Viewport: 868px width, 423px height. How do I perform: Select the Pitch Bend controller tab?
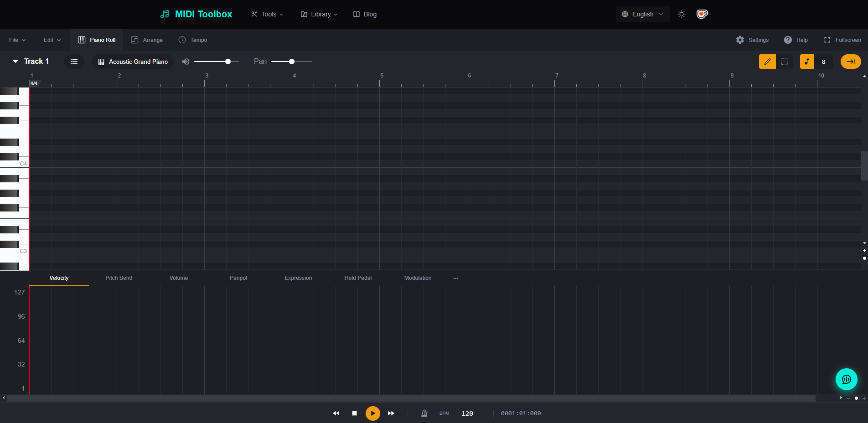[119, 278]
